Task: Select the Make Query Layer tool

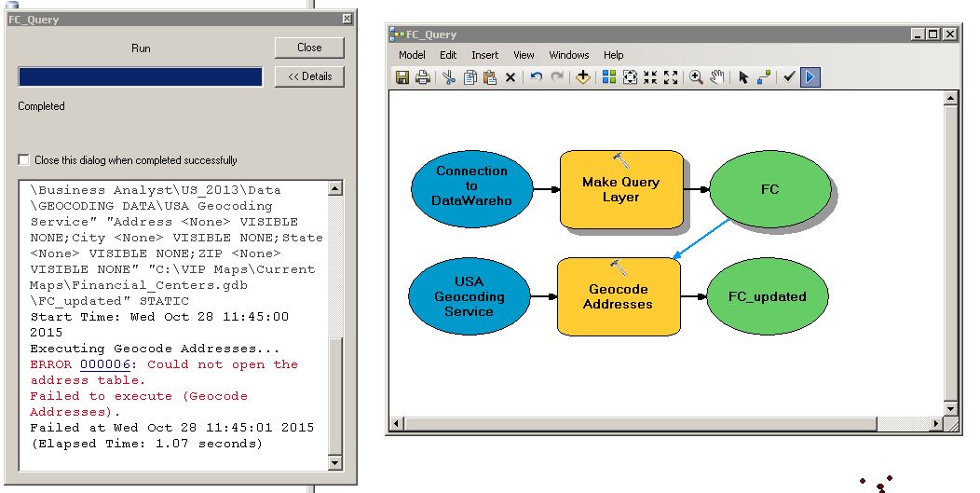Action: click(621, 189)
